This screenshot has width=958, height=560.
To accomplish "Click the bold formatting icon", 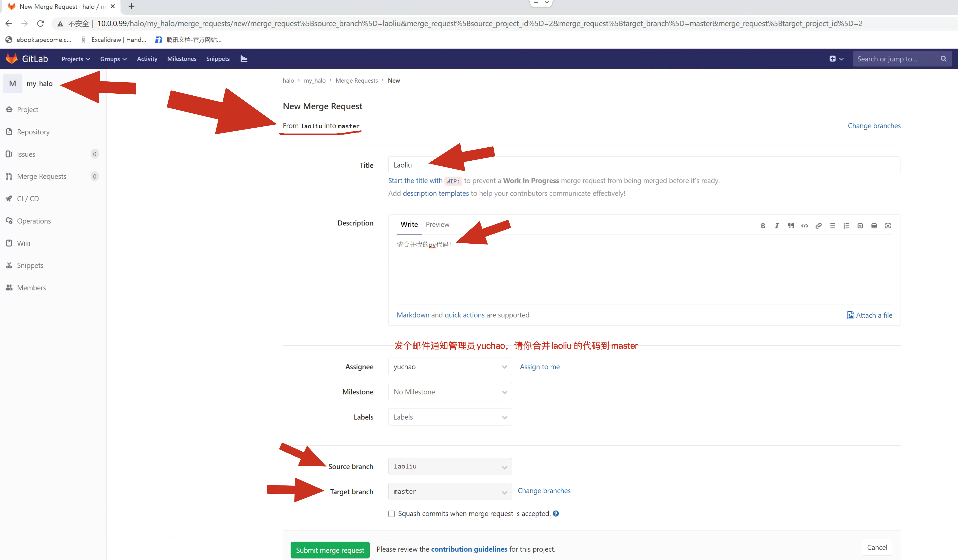I will 763,226.
